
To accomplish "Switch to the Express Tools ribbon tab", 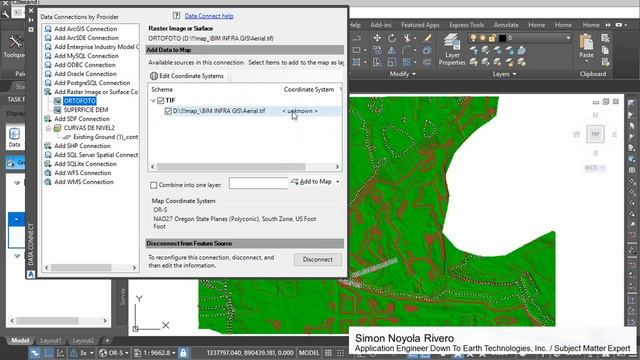I will [x=466, y=25].
